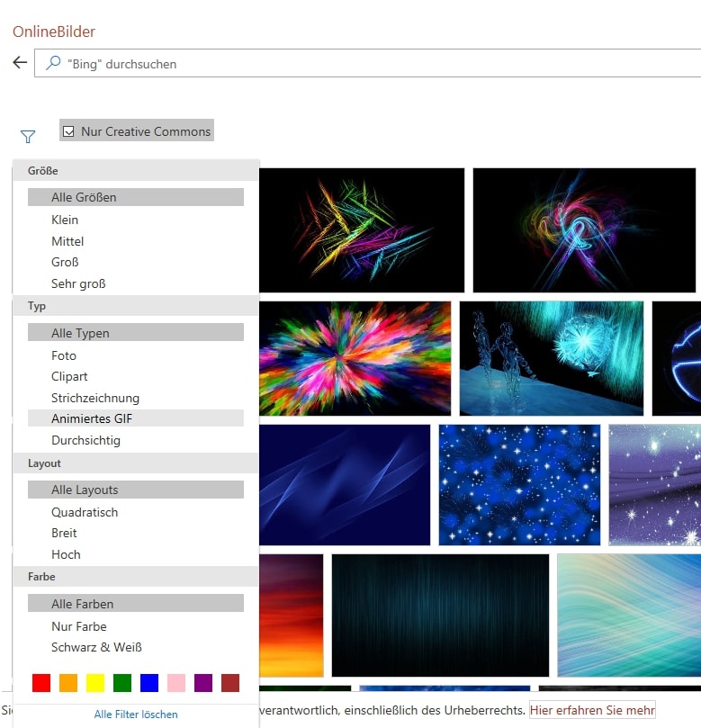Choose Schwarz & Weiß color filter

[x=96, y=647]
